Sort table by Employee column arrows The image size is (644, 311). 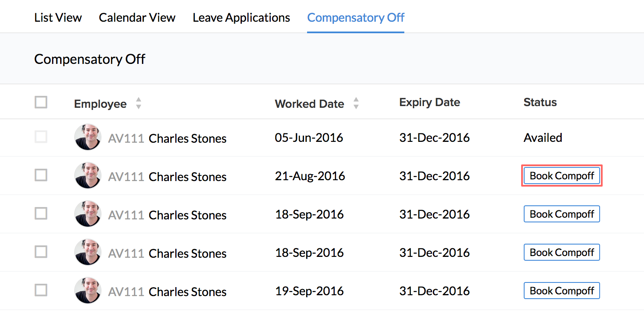(x=138, y=104)
